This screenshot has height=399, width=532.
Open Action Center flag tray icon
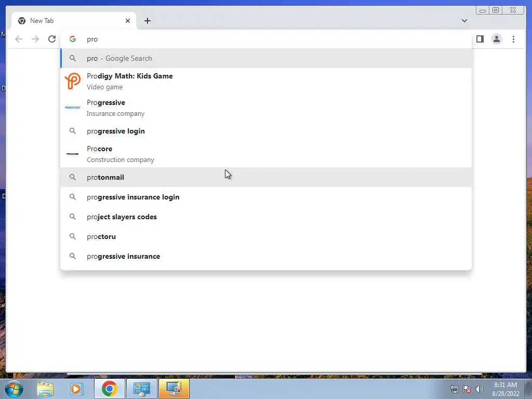click(x=467, y=389)
